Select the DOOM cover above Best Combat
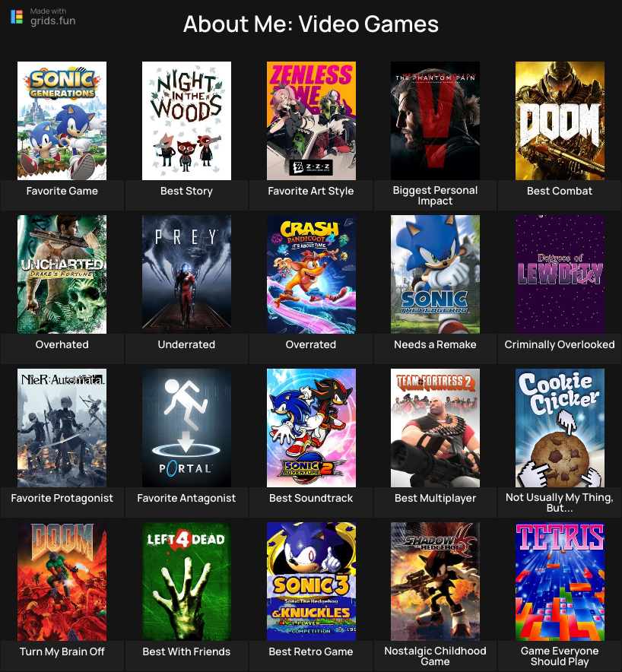This screenshot has width=622, height=672. click(x=560, y=121)
